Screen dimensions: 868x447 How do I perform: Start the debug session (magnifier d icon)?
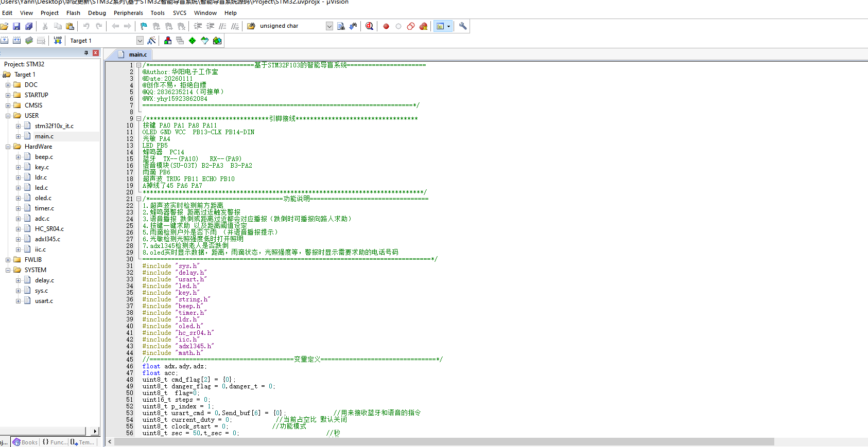click(x=369, y=26)
